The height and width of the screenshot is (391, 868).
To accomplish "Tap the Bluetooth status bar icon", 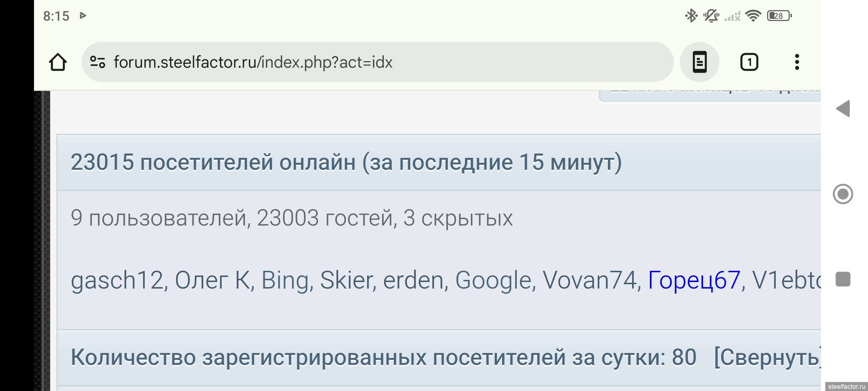I will [x=691, y=16].
